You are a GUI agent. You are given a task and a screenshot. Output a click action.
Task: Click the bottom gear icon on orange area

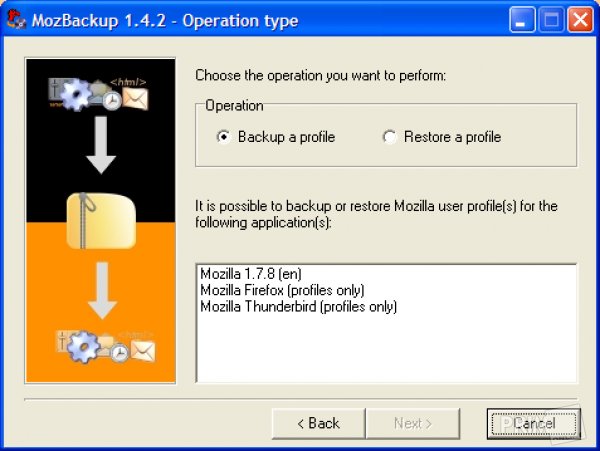click(x=83, y=347)
